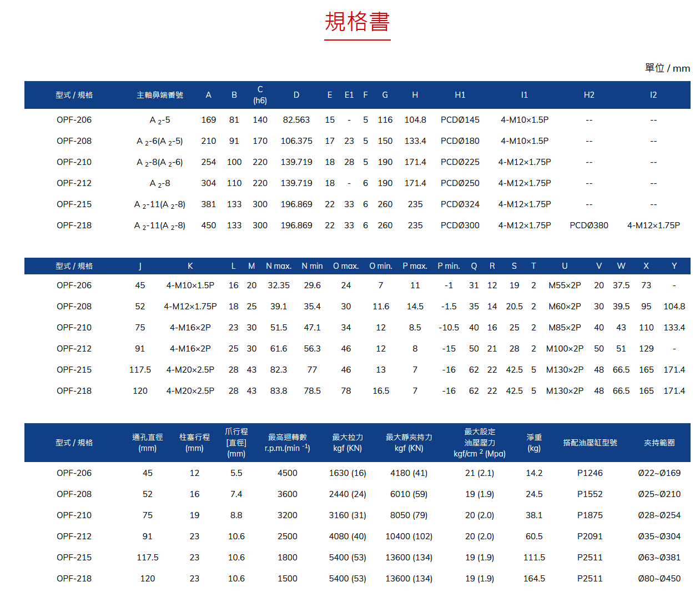Select the 82.563 value in column D

pos(296,120)
